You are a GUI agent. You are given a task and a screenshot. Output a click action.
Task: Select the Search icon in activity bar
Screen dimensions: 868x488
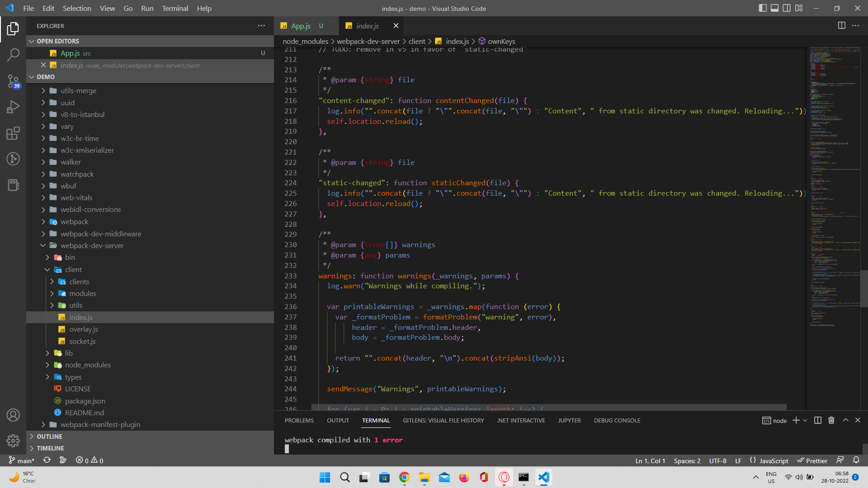[x=13, y=54]
